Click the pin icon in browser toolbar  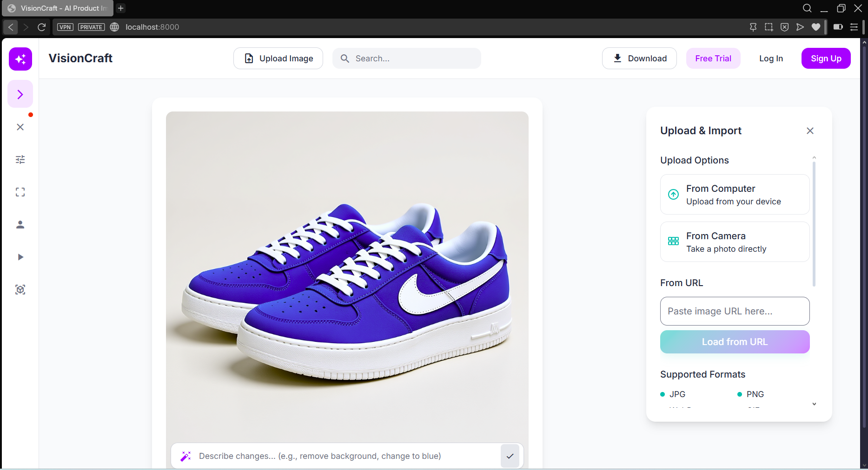[x=753, y=27]
